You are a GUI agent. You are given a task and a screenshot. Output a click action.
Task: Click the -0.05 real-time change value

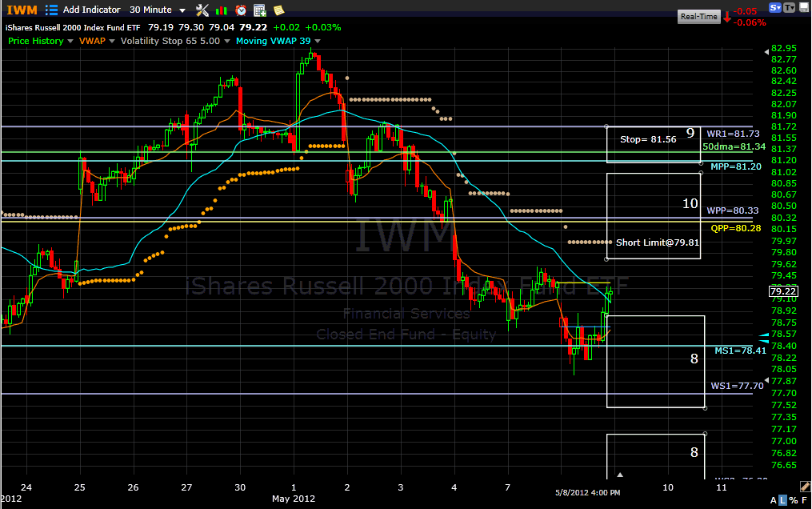coord(745,11)
